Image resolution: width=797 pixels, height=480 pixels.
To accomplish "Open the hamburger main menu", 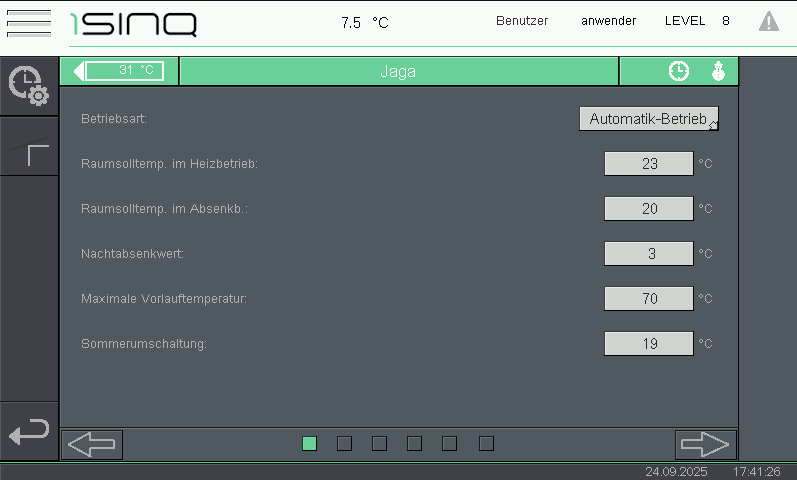I will tap(28, 22).
